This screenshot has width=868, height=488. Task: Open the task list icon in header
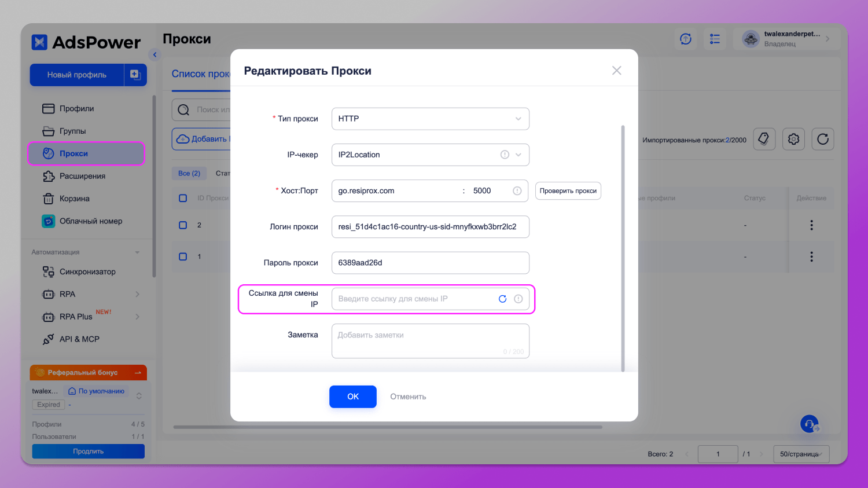pos(715,39)
